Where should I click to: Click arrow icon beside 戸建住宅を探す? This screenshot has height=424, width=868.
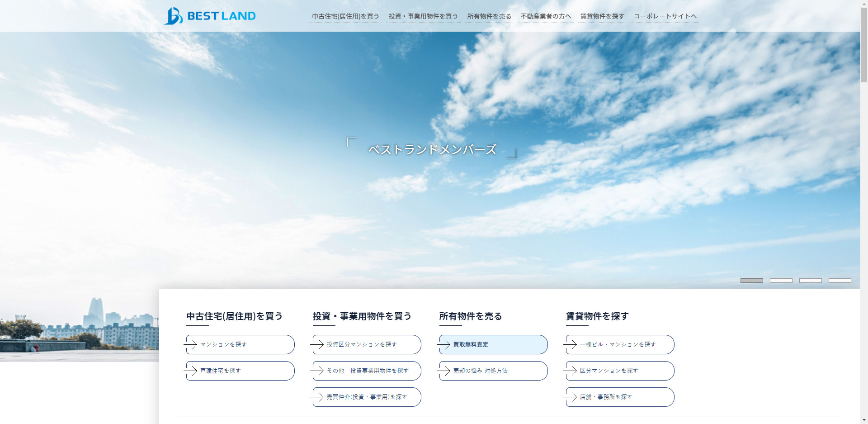tap(191, 371)
